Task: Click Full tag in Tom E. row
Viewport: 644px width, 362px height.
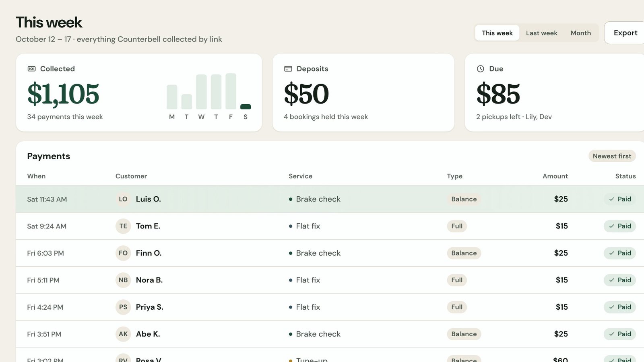Action: tap(457, 226)
